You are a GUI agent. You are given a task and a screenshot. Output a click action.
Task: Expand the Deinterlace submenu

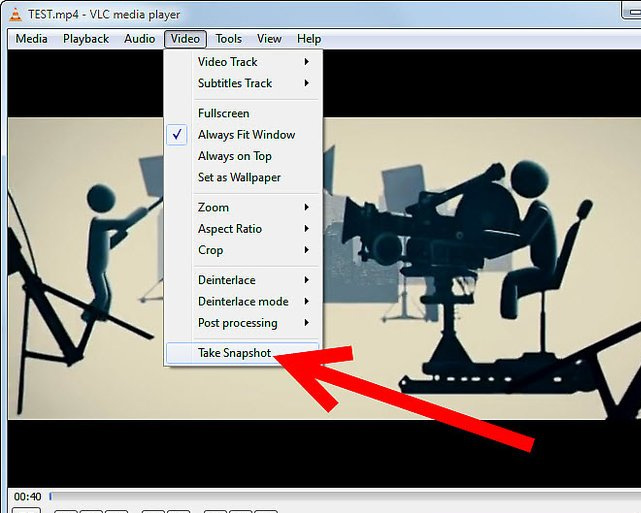tap(243, 280)
